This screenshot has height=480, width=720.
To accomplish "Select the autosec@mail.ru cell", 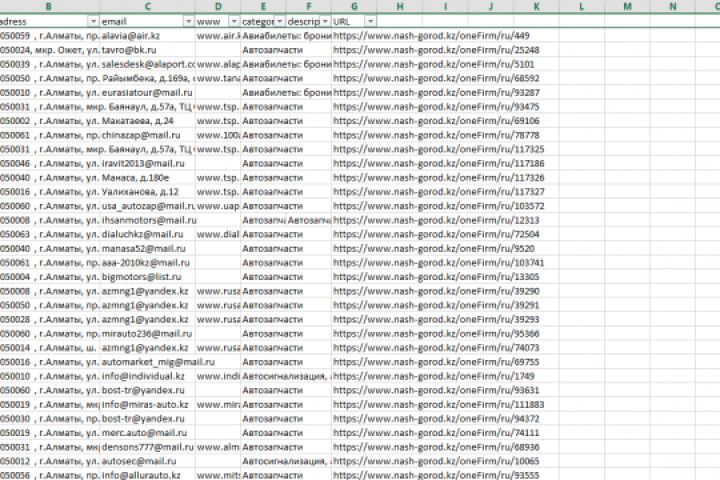I will coord(147,461).
